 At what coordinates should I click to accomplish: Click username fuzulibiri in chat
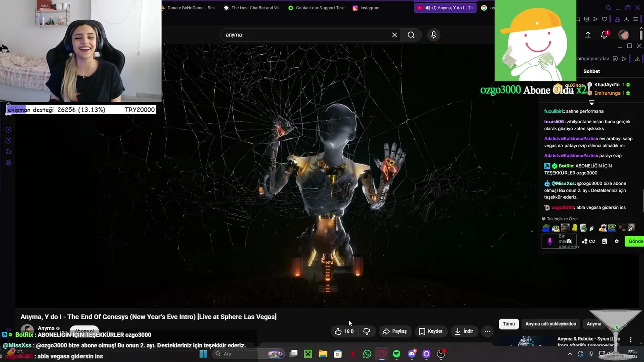554,111
